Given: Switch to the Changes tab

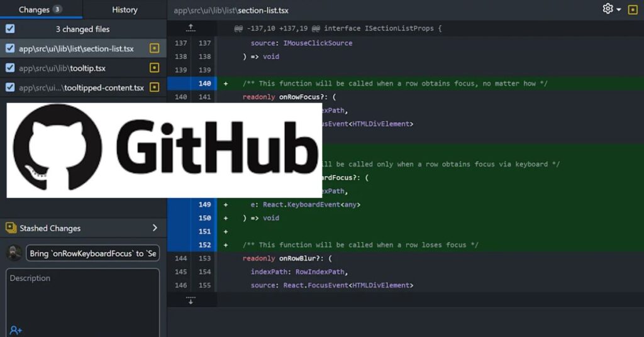Looking at the screenshot, I should 41,9.
